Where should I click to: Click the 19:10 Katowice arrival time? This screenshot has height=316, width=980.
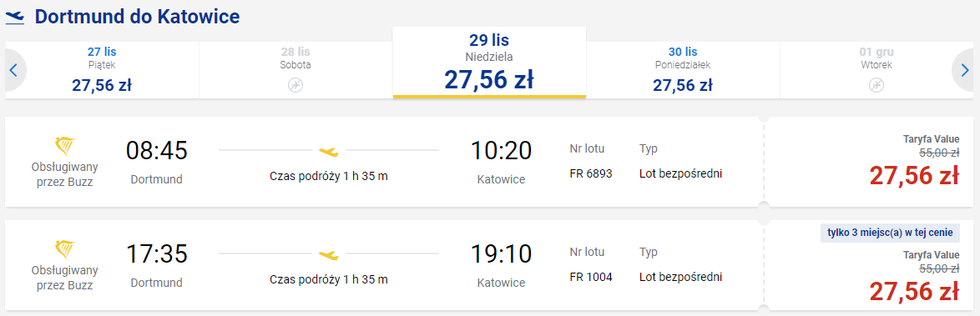[x=501, y=253]
